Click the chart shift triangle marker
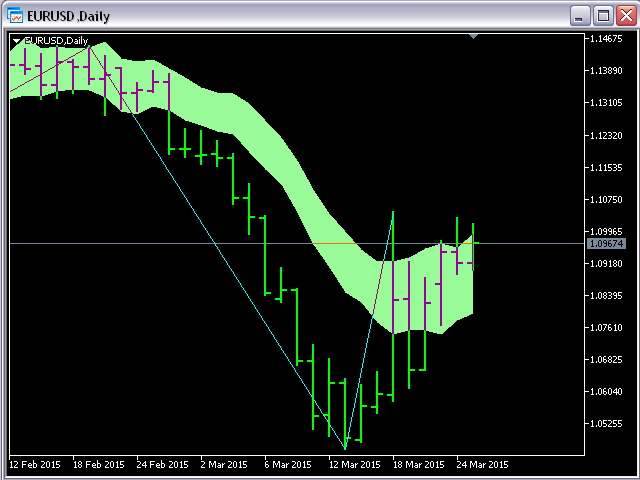Viewport: 640px width, 480px height. (473, 37)
